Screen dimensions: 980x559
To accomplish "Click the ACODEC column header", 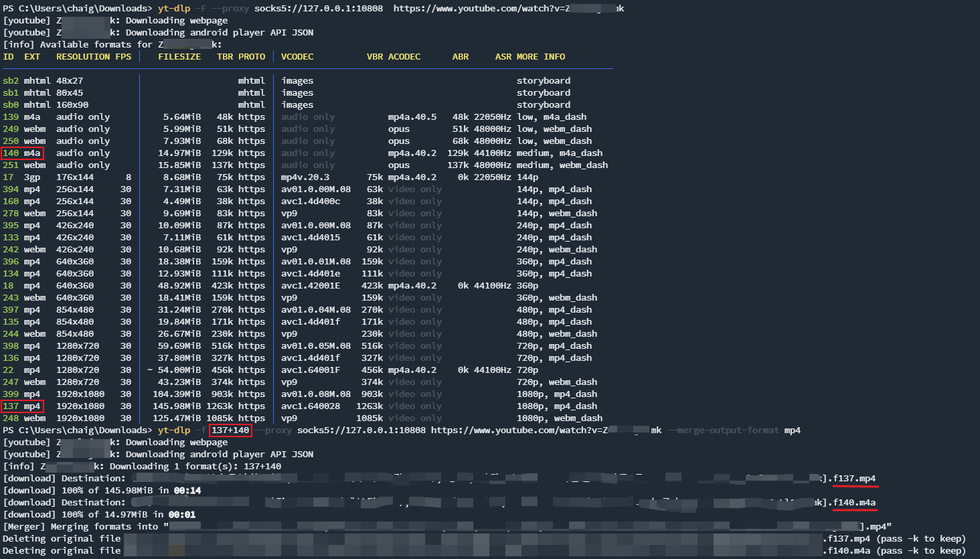I will click(x=404, y=57).
